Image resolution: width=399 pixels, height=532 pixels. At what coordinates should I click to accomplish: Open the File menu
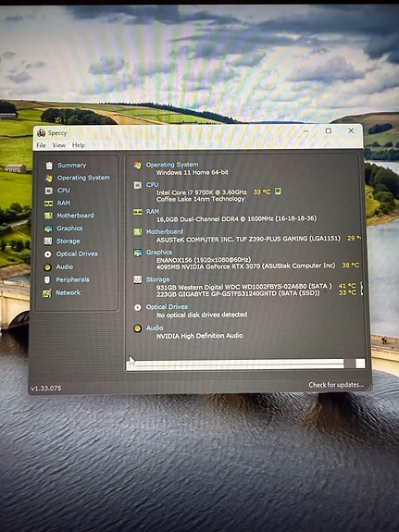[41, 145]
